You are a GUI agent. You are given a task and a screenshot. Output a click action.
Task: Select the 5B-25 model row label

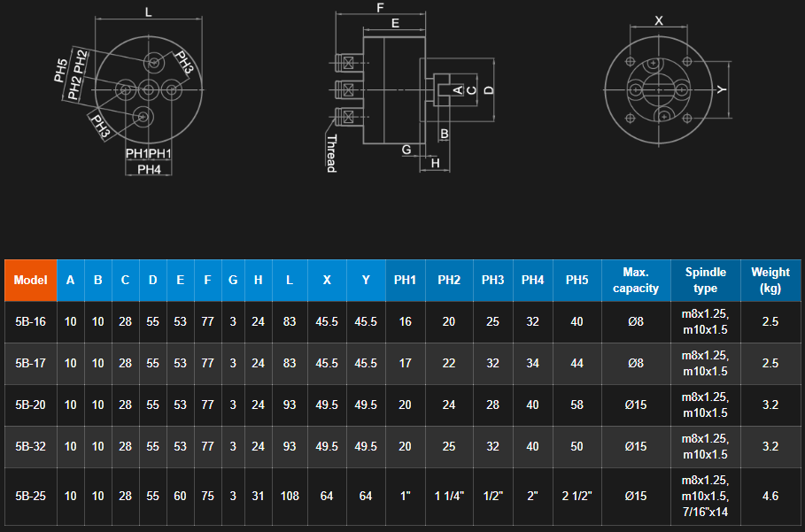[x=30, y=497]
